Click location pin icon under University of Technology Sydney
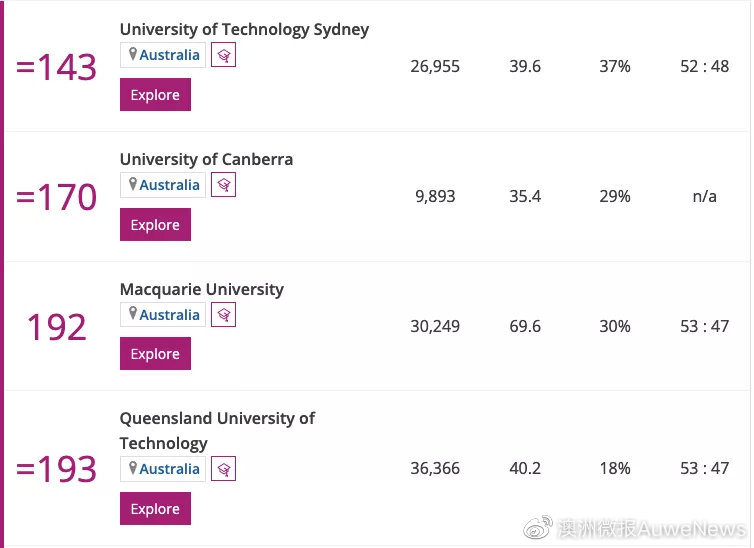This screenshot has width=754, height=548. 132,55
